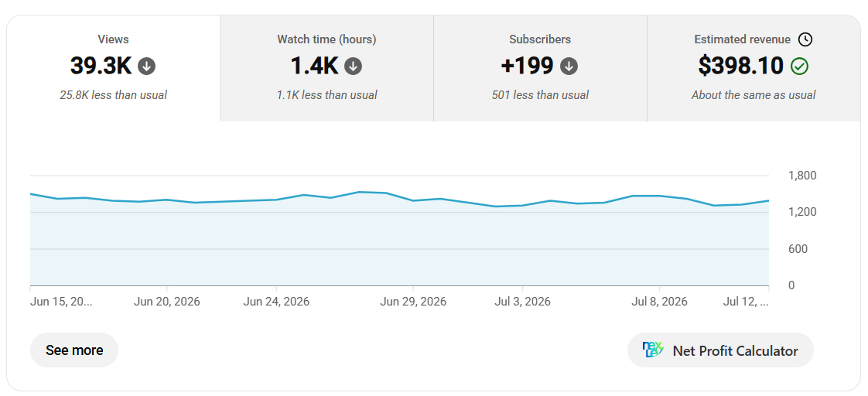
Task: Click the '25.8K less than usual' text
Action: pos(114,95)
